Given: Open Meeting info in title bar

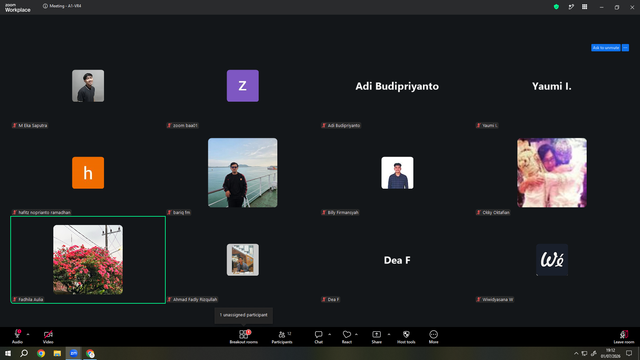Looking at the screenshot, I should point(62,6).
